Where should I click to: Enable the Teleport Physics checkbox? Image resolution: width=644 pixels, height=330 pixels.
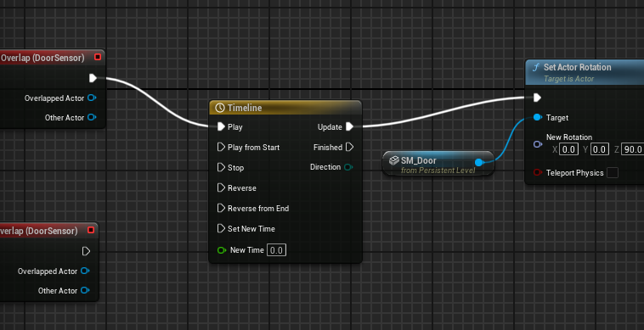(x=613, y=172)
